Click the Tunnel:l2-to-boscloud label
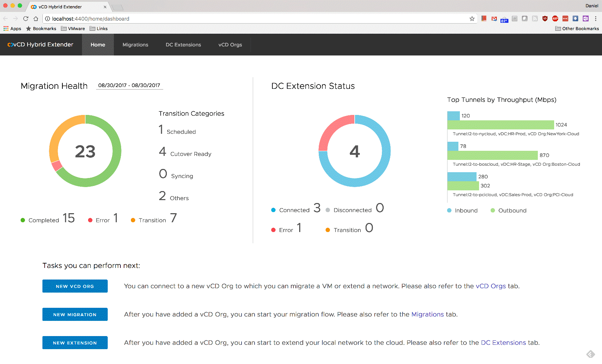The width and height of the screenshot is (602, 364). coord(516,164)
